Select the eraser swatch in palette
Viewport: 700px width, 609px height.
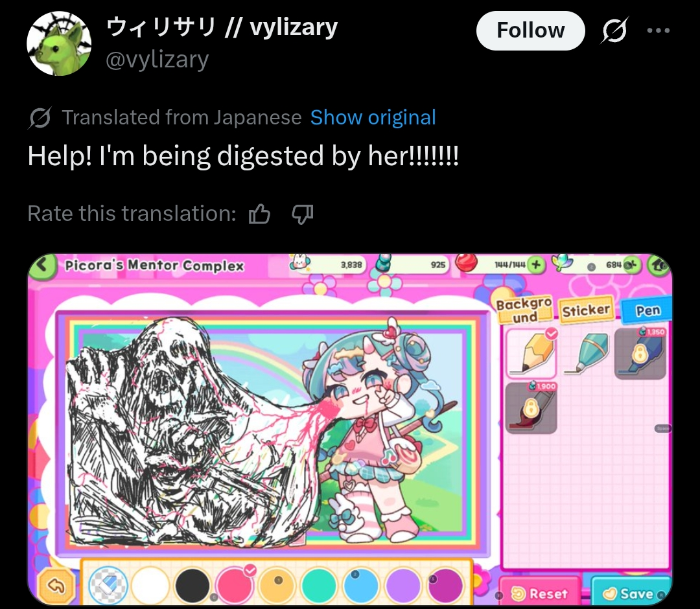(108, 585)
